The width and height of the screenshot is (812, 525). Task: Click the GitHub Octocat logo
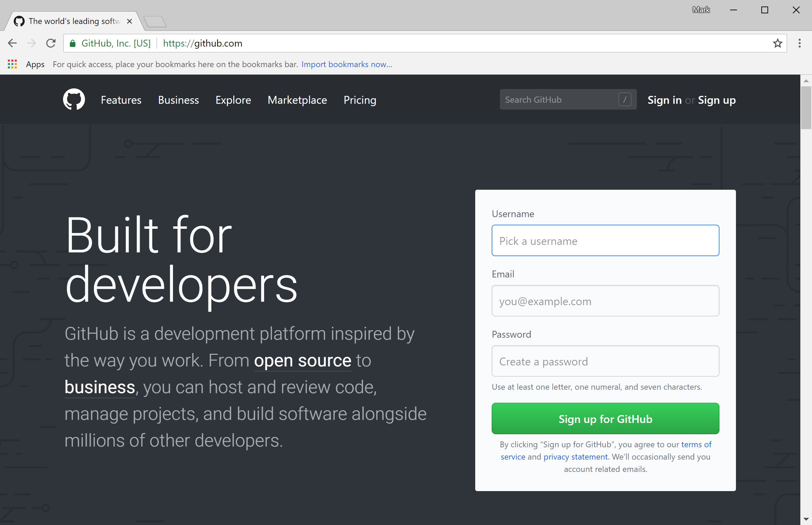[74, 100]
